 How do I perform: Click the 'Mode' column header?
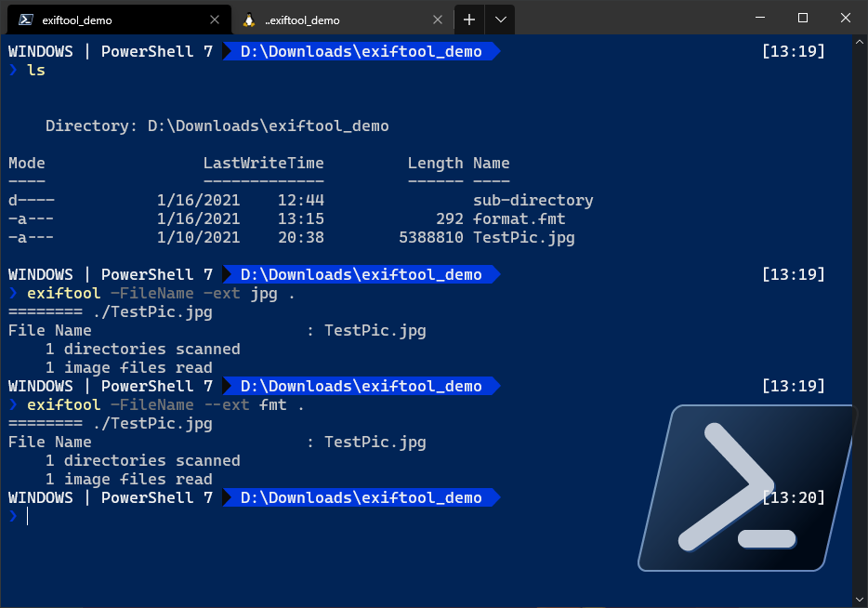click(x=27, y=164)
